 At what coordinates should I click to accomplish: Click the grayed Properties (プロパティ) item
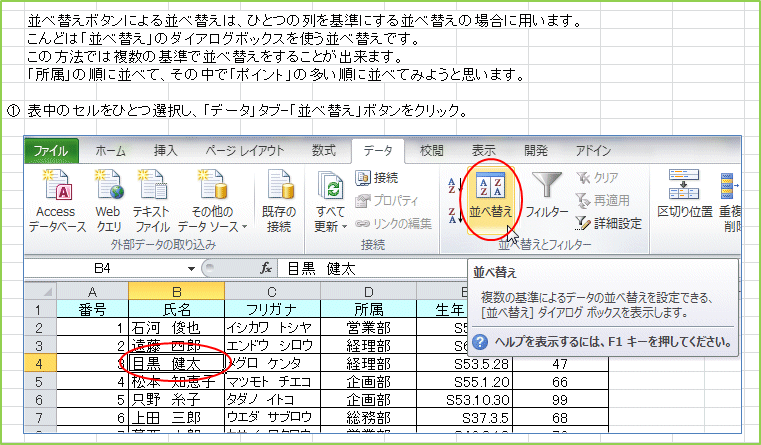pyautogui.click(x=386, y=200)
